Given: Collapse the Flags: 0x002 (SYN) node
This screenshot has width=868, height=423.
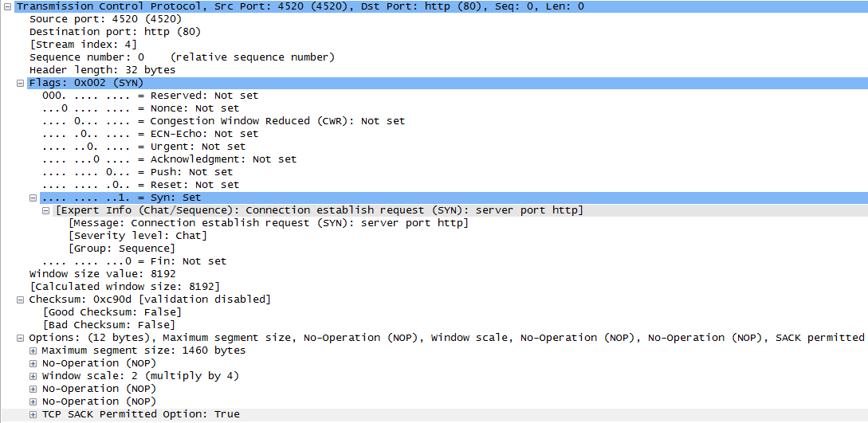Looking at the screenshot, I should click(x=21, y=83).
